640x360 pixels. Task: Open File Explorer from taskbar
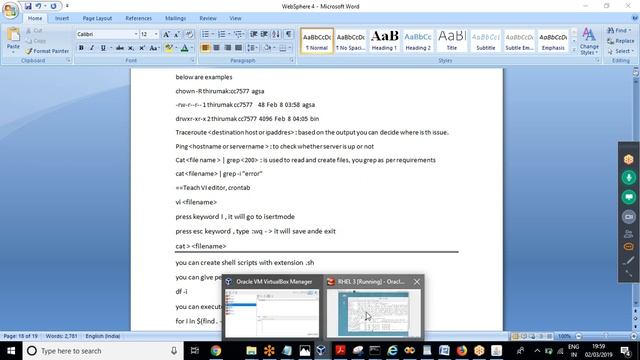[251, 351]
